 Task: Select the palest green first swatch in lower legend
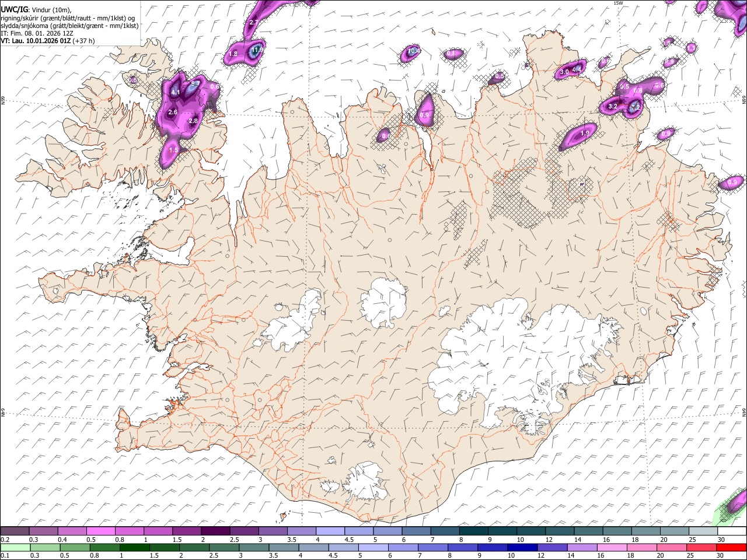tap(15, 547)
